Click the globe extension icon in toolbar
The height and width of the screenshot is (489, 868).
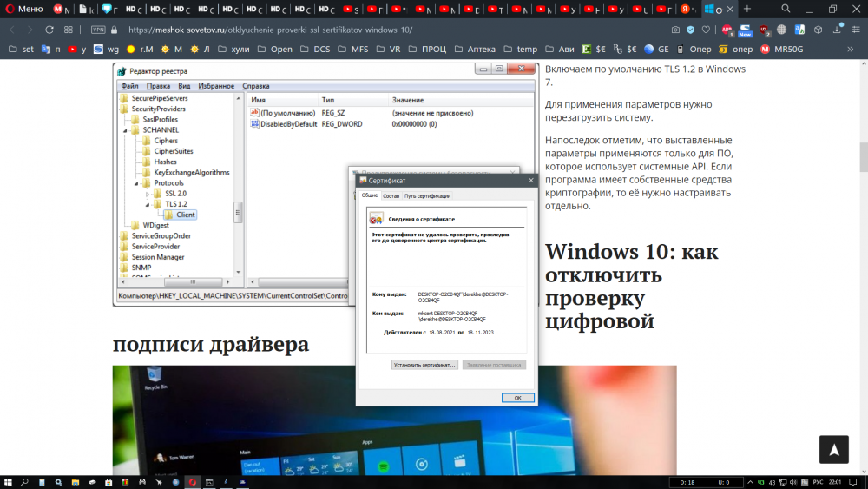[782, 30]
